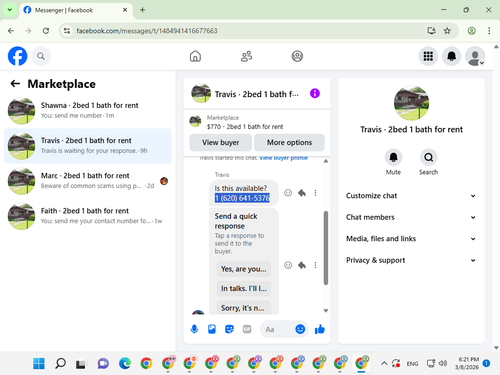The width and height of the screenshot is (500, 375).
Task: Open the Windows Start menu
Action: pyautogui.click(x=39, y=363)
